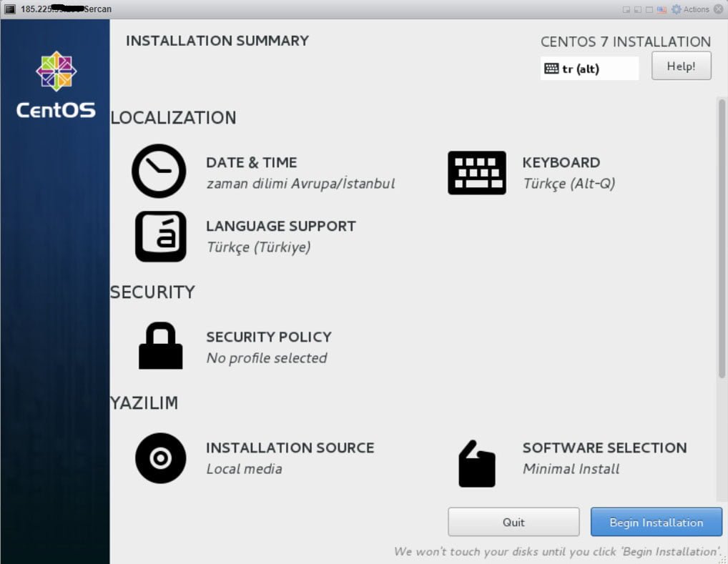Screen dimensions: 728x564
Task: Open the Security Policy padlock icon
Action: (x=161, y=346)
